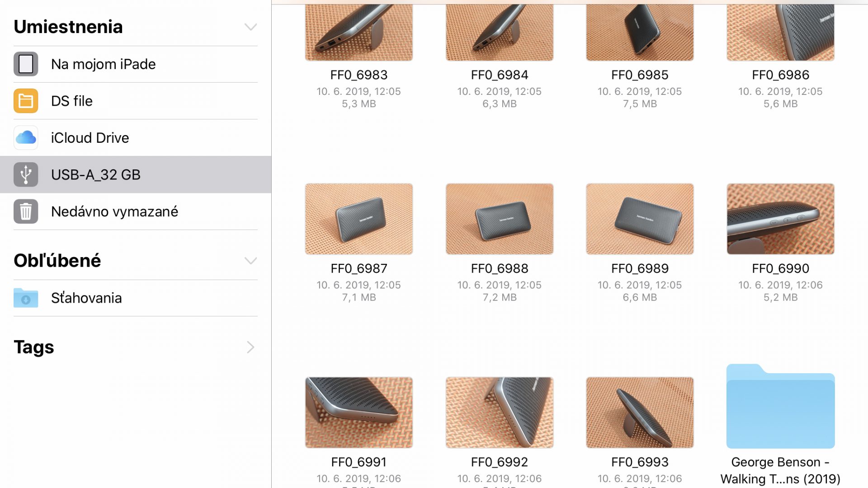Image resolution: width=868 pixels, height=488 pixels.
Task: Select the USB-A_32 GB location label
Action: point(96,175)
